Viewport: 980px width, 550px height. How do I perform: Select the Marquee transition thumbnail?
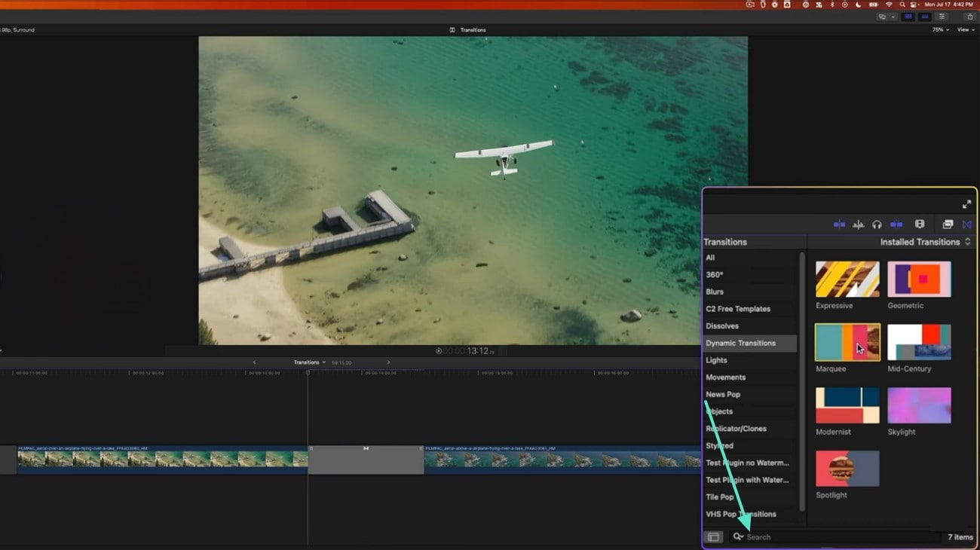847,343
